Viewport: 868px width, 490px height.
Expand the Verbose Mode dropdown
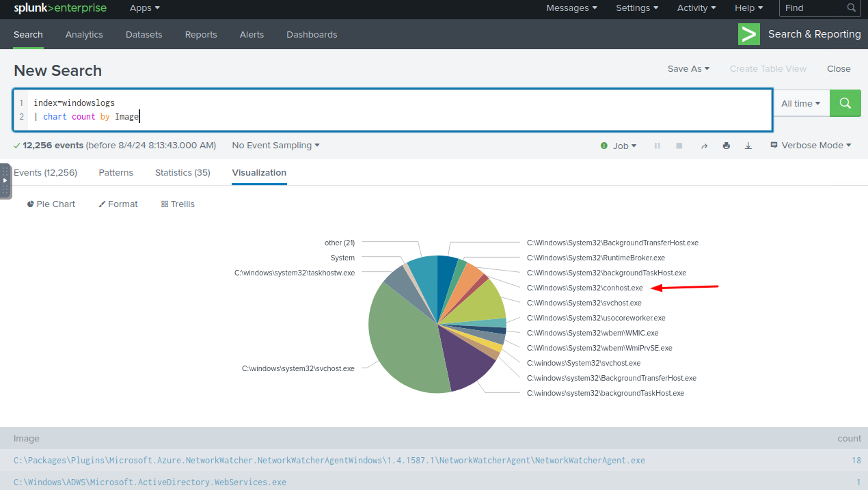coord(811,146)
